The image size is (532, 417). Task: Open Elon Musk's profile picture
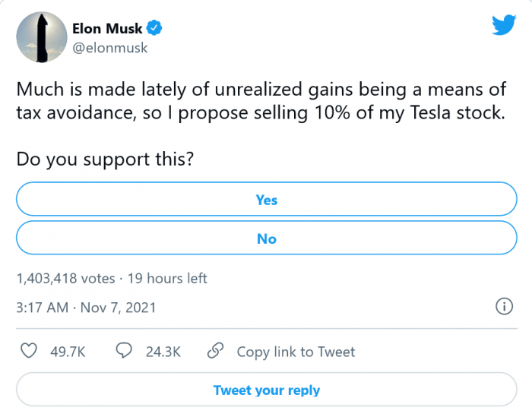click(x=39, y=37)
